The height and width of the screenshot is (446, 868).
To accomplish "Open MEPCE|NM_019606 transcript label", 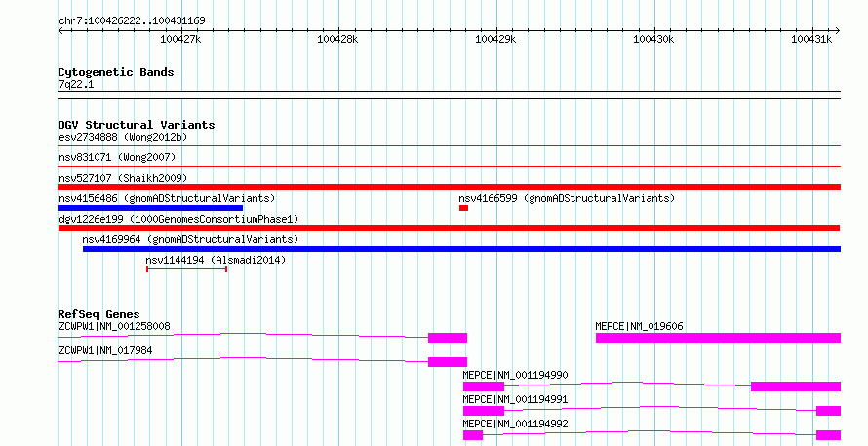I will click(x=639, y=326).
